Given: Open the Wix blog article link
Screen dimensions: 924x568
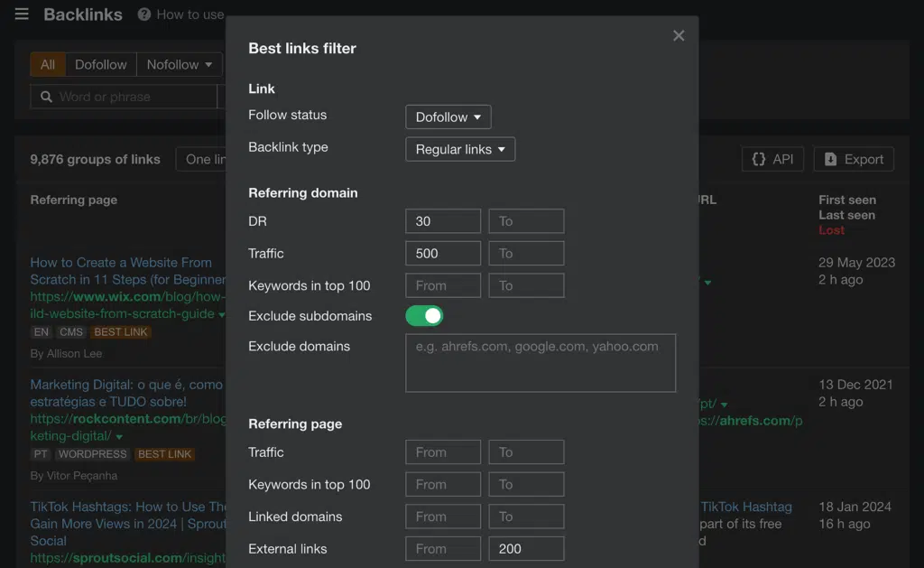Looking at the screenshot, I should point(121,271).
